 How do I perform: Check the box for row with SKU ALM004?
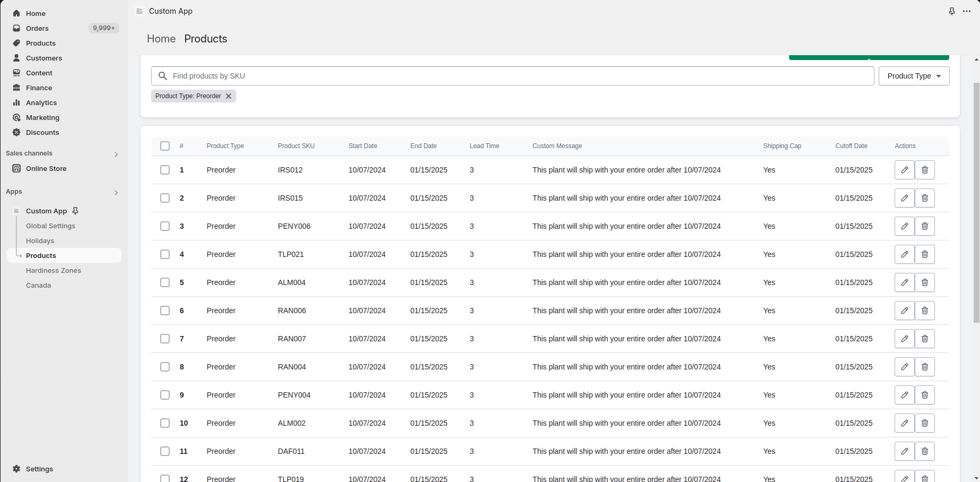(x=165, y=282)
